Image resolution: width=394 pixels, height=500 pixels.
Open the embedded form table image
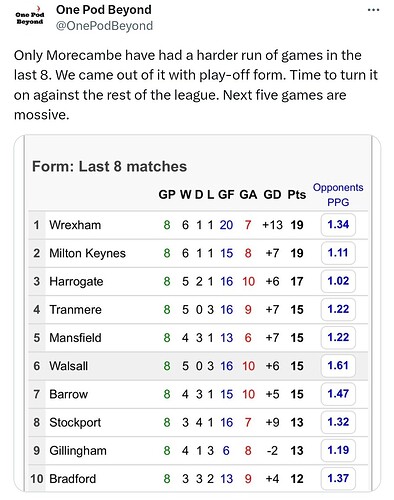point(197,313)
